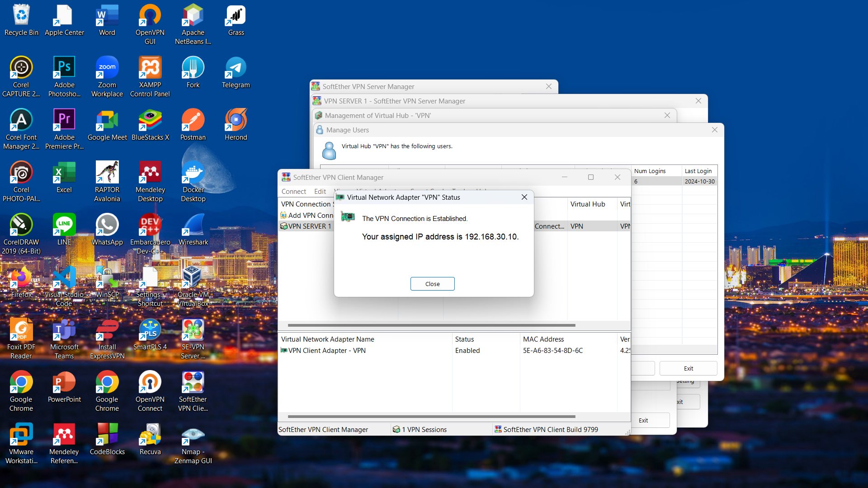Open SE-VPN Server Manager shortcut
The image size is (868, 488).
(193, 339)
